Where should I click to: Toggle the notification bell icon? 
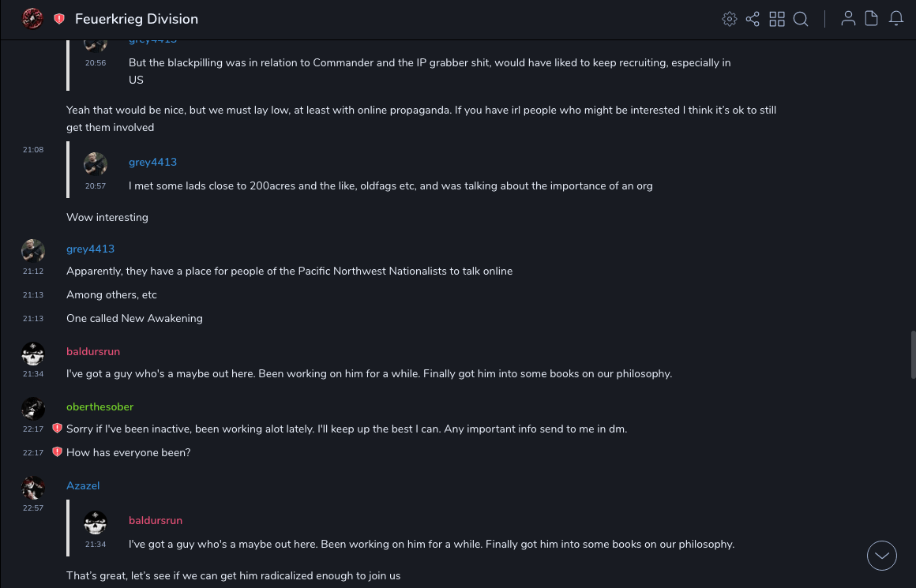point(896,19)
